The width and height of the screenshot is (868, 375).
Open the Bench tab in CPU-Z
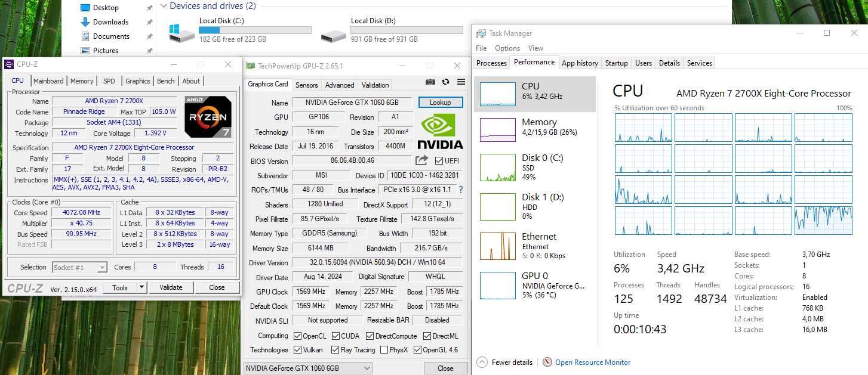coord(166,81)
